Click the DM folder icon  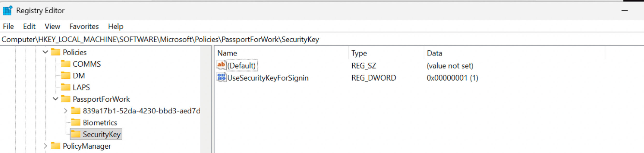65,75
